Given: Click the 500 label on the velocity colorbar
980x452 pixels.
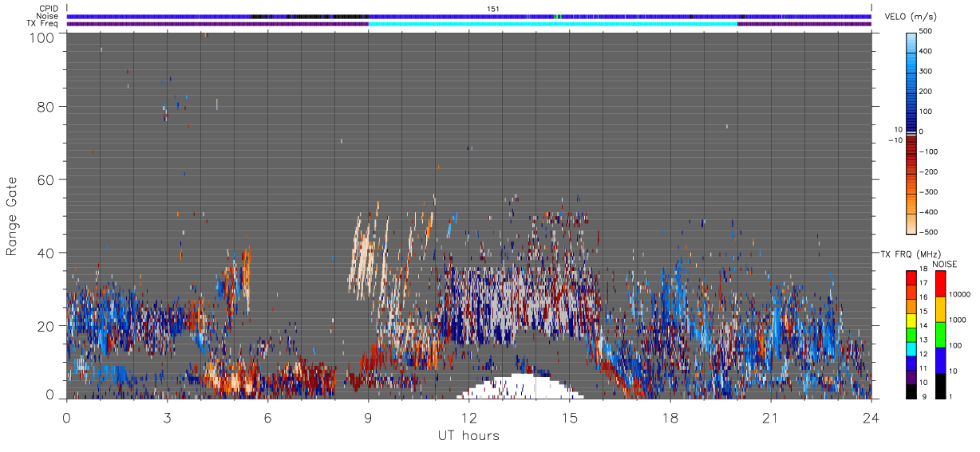Looking at the screenshot, I should pyautogui.click(x=925, y=31).
